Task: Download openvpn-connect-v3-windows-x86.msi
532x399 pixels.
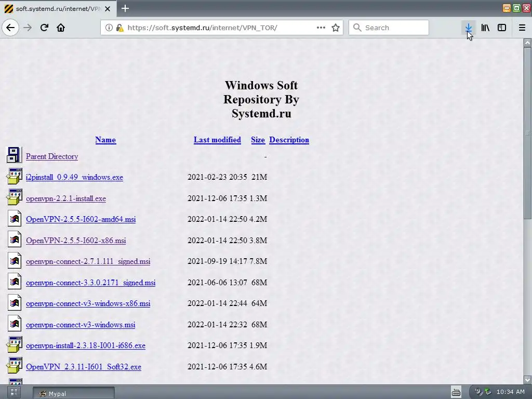Action: pyautogui.click(x=88, y=303)
